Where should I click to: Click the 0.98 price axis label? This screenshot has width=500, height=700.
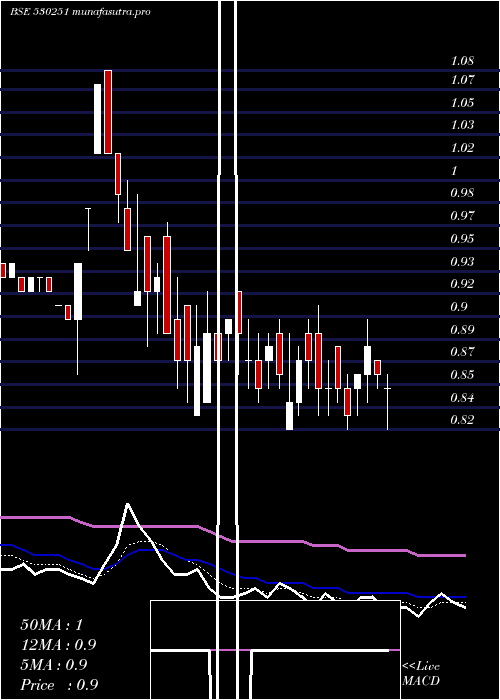[462, 193]
